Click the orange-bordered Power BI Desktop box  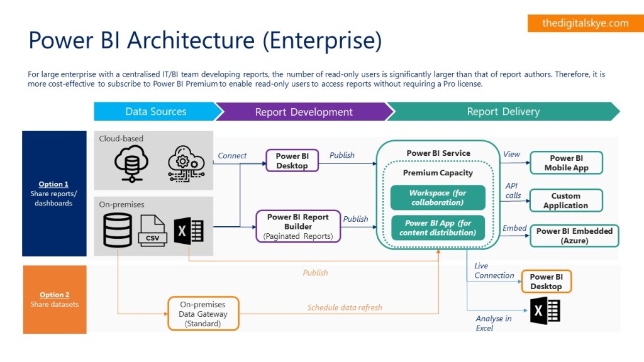point(546,282)
